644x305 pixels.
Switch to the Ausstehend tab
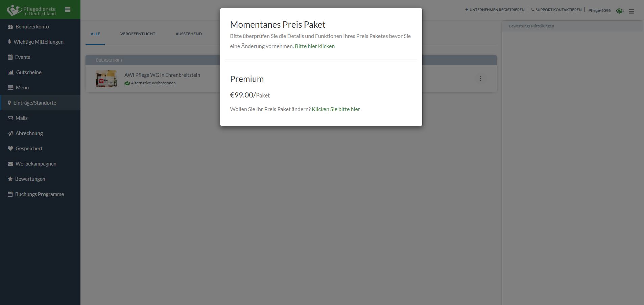[189, 34]
